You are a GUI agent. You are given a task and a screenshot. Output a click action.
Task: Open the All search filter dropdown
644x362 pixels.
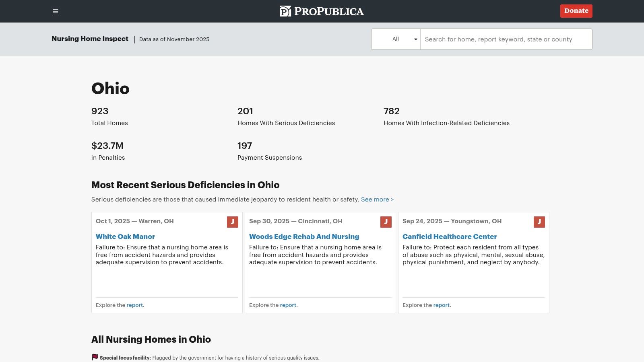(x=396, y=39)
